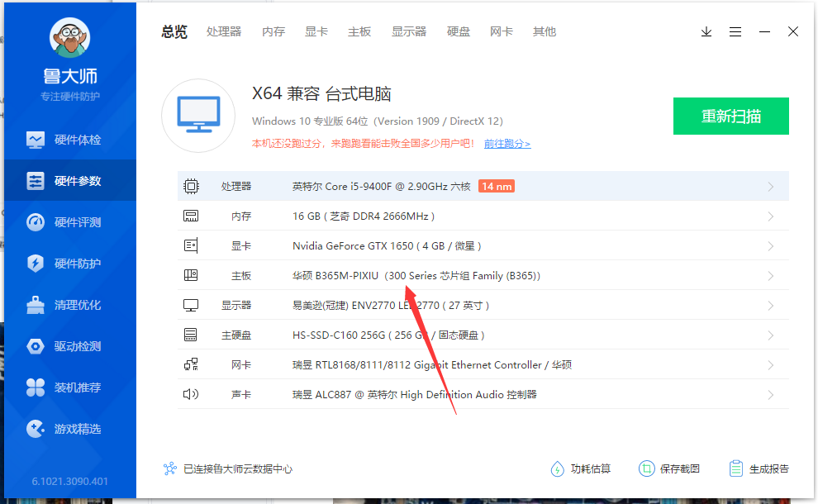This screenshot has height=504, width=818.
Task: Click text 易美逊(冠捷) ENV2770 monitor
Action: 391,305
